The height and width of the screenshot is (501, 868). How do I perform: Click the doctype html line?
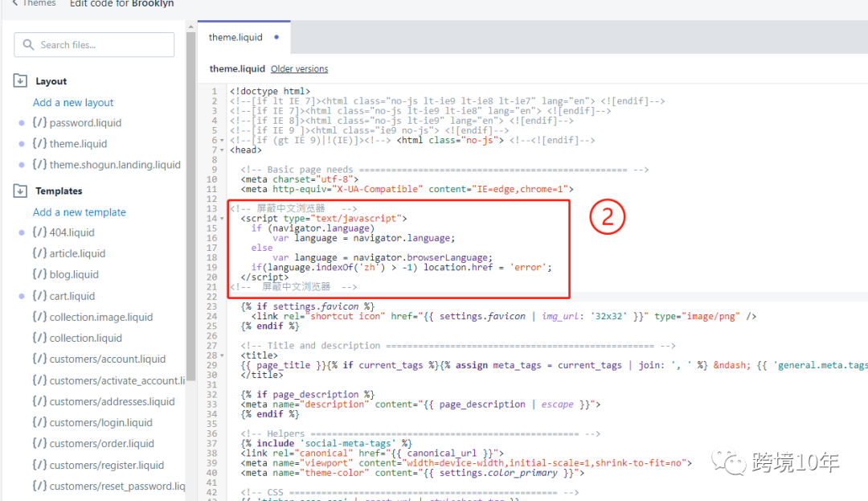point(270,92)
